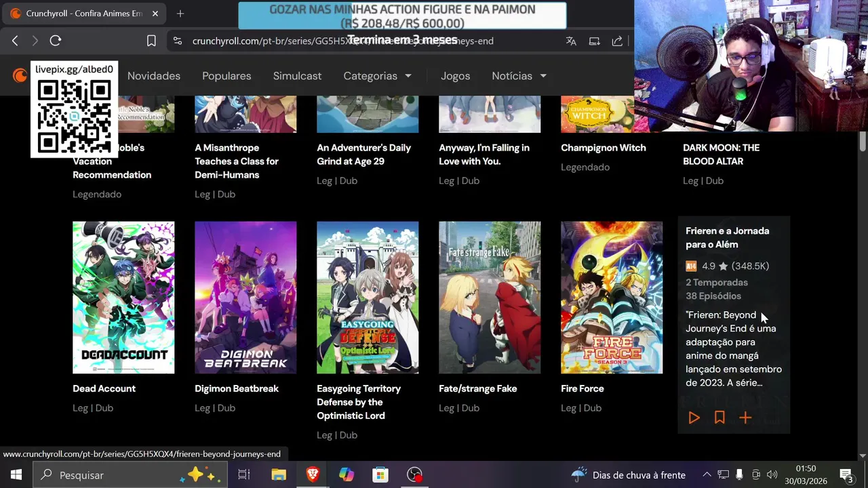Click the Crunchyroll logo

pyautogui.click(x=20, y=75)
